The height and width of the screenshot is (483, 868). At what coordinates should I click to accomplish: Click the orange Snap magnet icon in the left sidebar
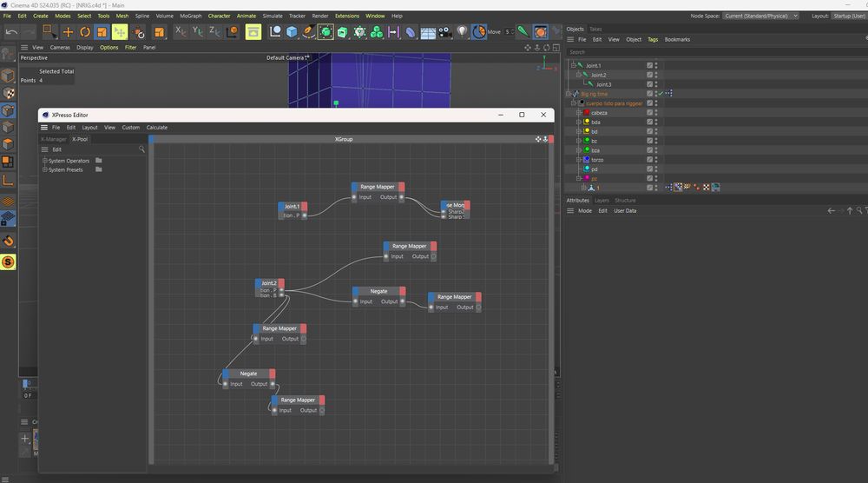[x=9, y=241]
